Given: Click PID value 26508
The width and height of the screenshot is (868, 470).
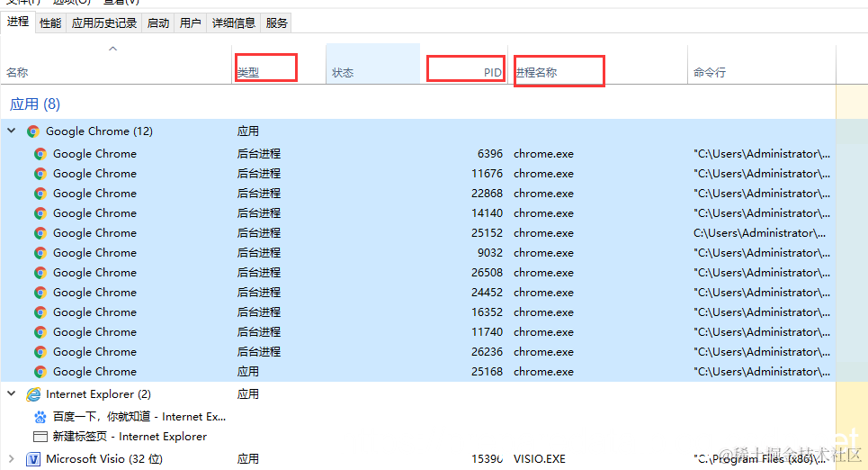Looking at the screenshot, I should click(488, 273).
